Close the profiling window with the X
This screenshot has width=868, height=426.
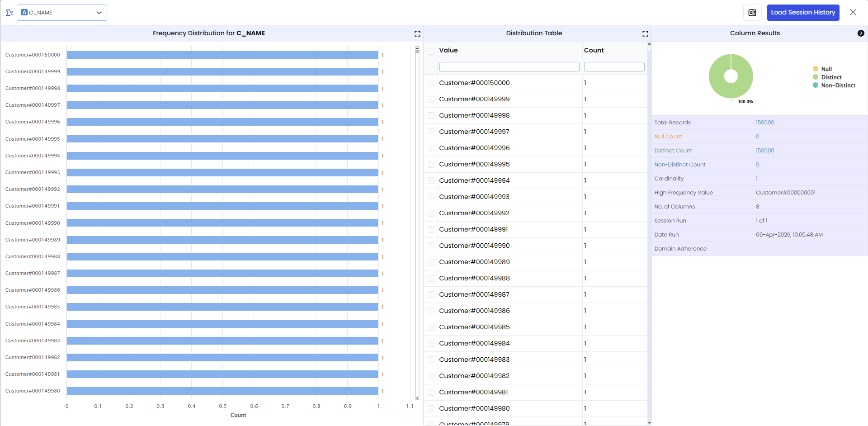click(x=853, y=13)
